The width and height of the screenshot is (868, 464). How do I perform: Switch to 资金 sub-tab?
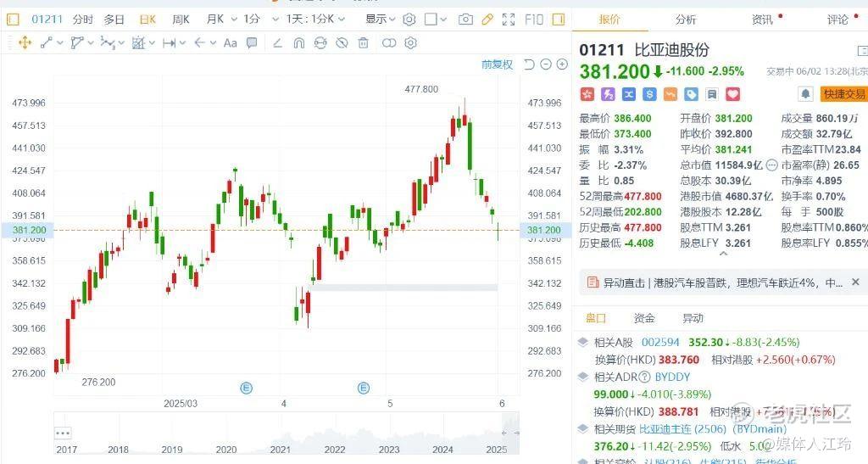pos(644,318)
